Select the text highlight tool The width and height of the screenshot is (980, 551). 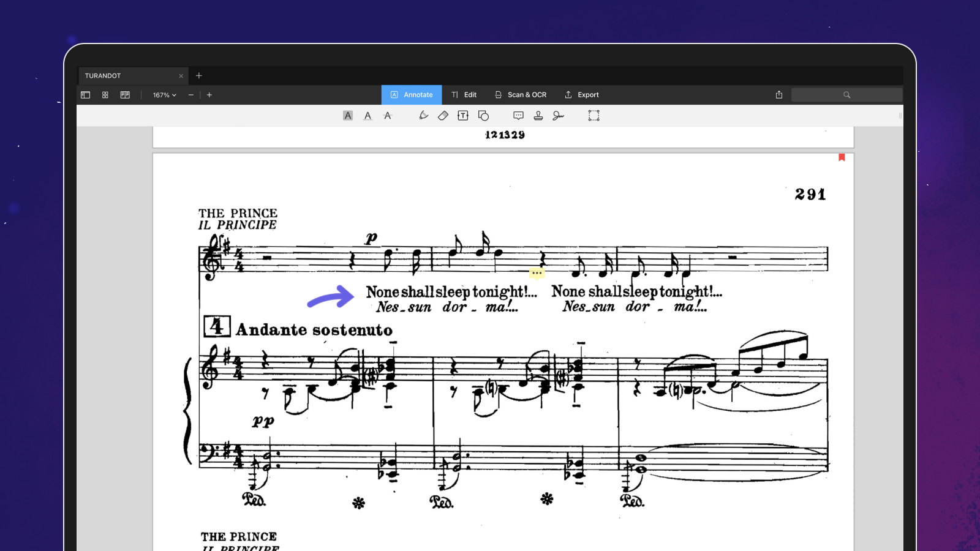tap(348, 116)
